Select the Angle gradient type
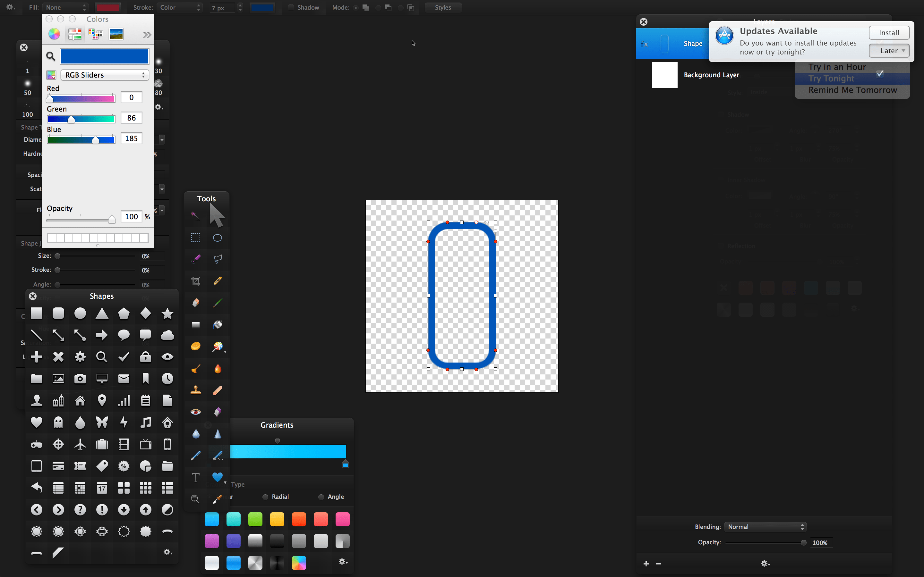The height and width of the screenshot is (577, 924). pos(321,497)
